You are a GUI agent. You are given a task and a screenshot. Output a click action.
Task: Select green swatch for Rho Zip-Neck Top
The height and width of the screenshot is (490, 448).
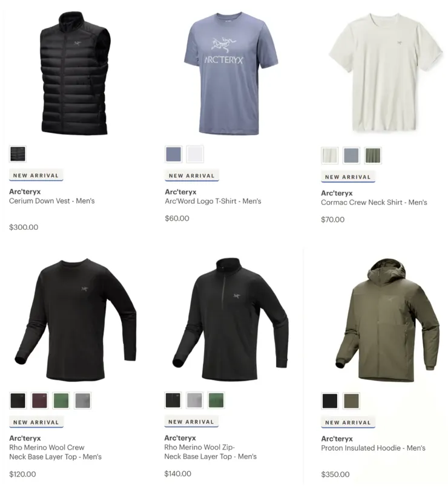(x=216, y=400)
